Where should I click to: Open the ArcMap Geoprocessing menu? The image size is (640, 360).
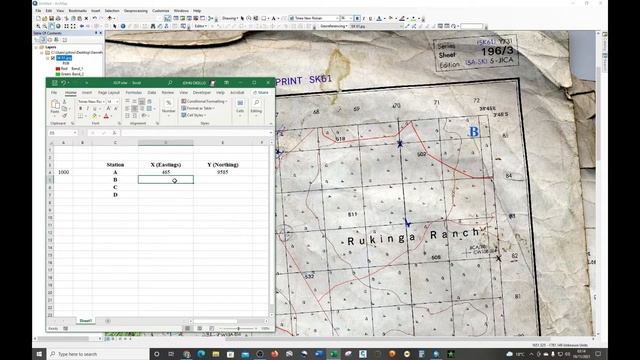136,11
